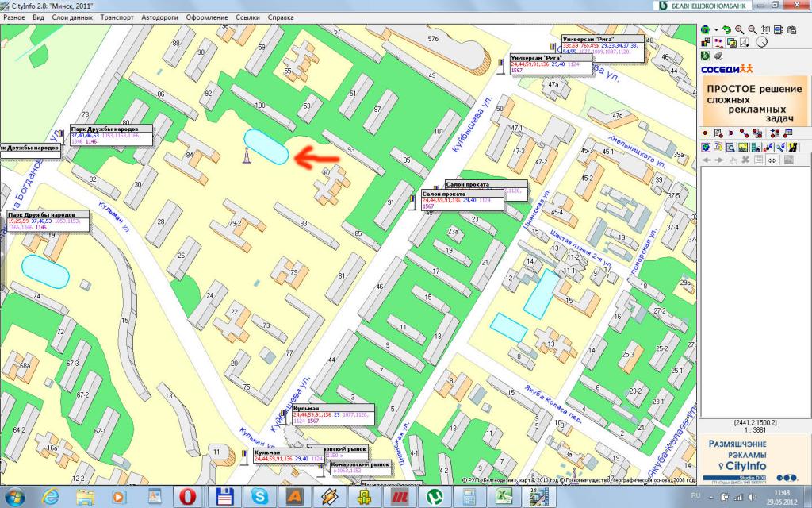Click the Кульман stop label listing routes 1077, 1120
This screenshot has height=508, width=812.
(x=333, y=415)
